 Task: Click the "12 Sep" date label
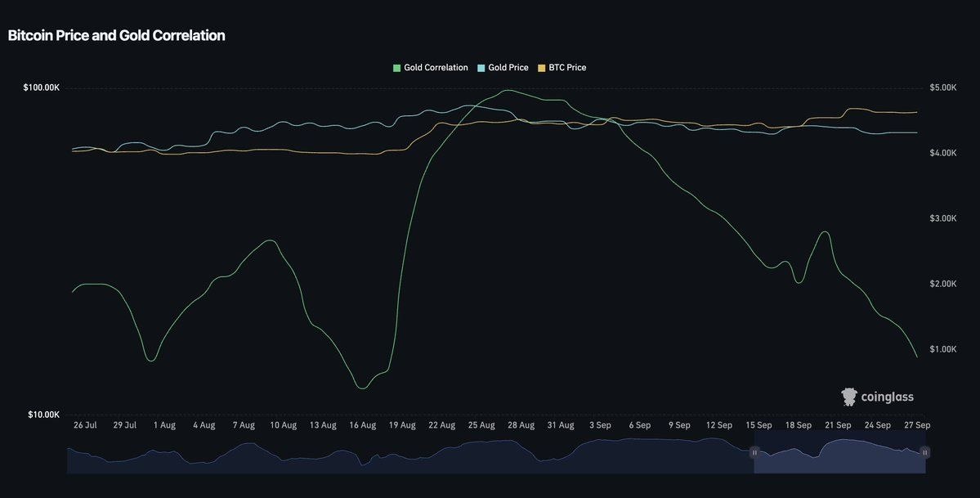point(719,425)
